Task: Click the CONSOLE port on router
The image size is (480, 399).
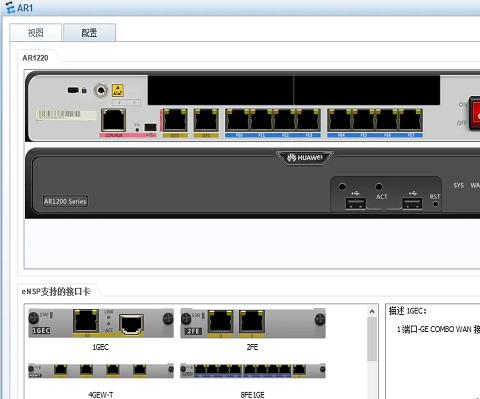Action: (114, 120)
